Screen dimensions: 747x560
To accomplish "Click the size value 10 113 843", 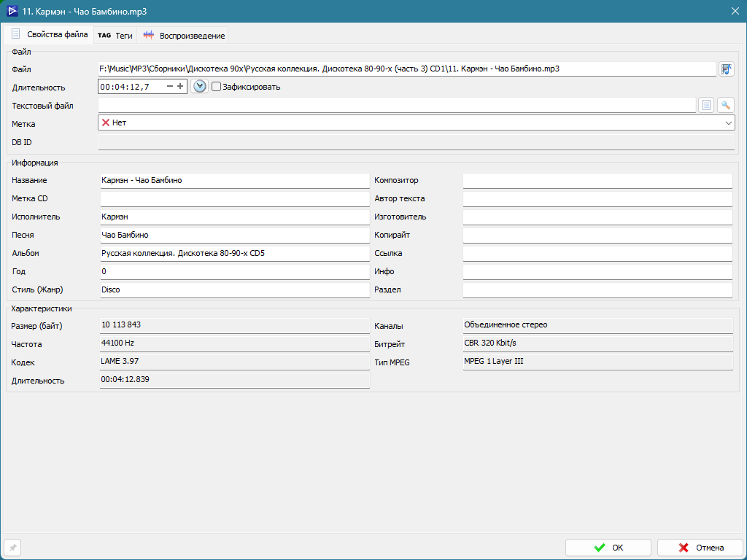I will (x=234, y=325).
